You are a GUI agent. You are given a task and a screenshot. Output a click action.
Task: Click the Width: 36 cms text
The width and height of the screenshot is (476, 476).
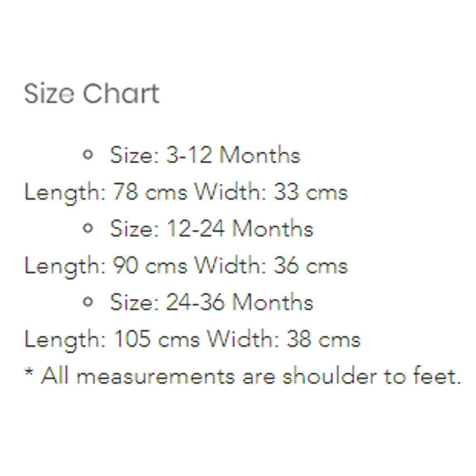(x=271, y=266)
